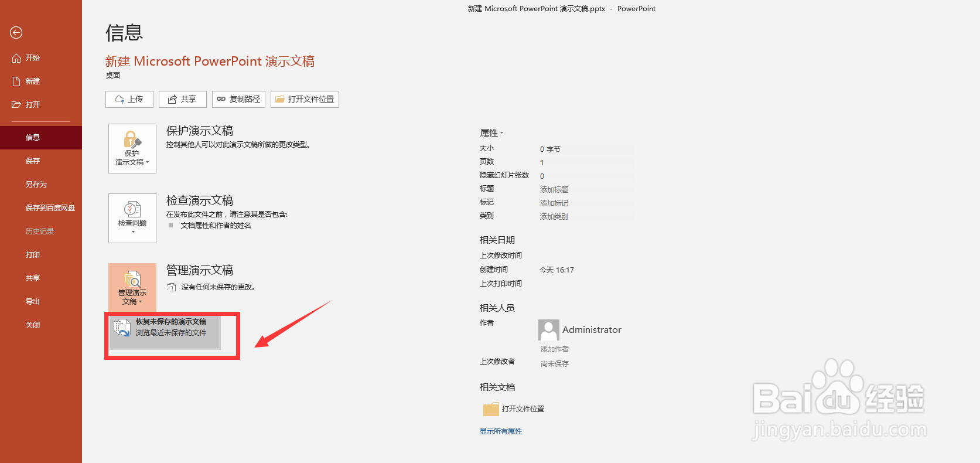Open the 管理演示文稿 dropdown button
Image resolution: width=980 pixels, height=463 pixels.
coord(132,288)
